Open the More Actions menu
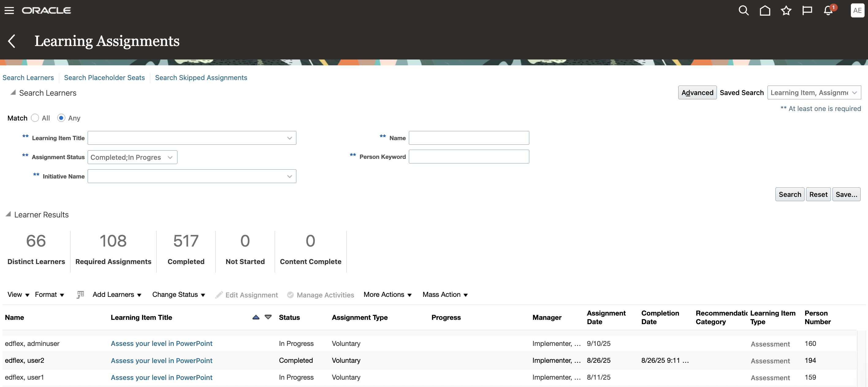 [387, 295]
